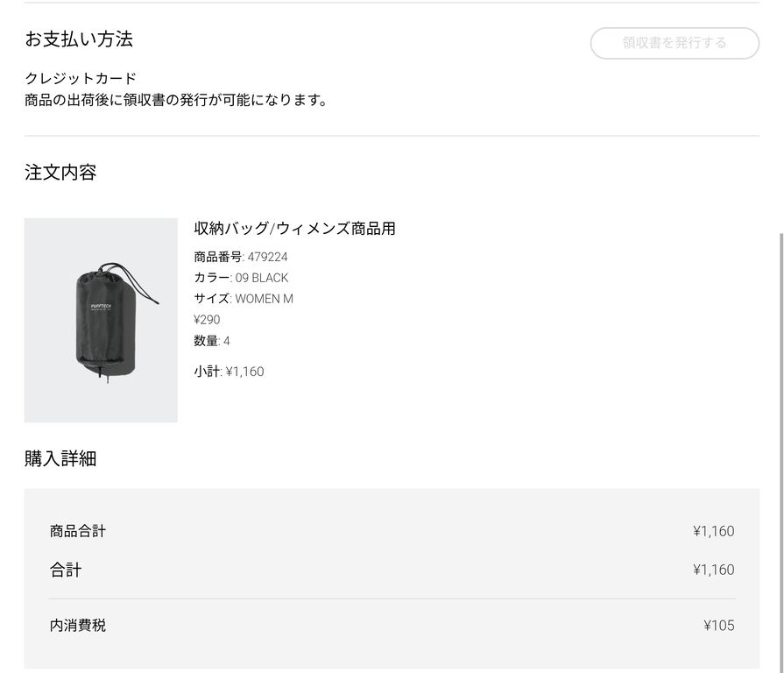Click the 購入詳細 section heading
This screenshot has width=784, height=673.
pyautogui.click(x=60, y=458)
